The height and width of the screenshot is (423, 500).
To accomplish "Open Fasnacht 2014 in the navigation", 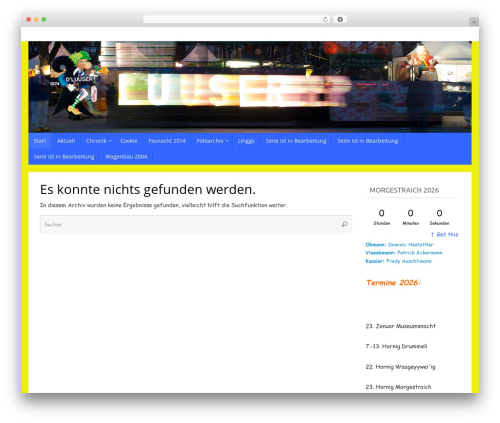I will click(167, 141).
